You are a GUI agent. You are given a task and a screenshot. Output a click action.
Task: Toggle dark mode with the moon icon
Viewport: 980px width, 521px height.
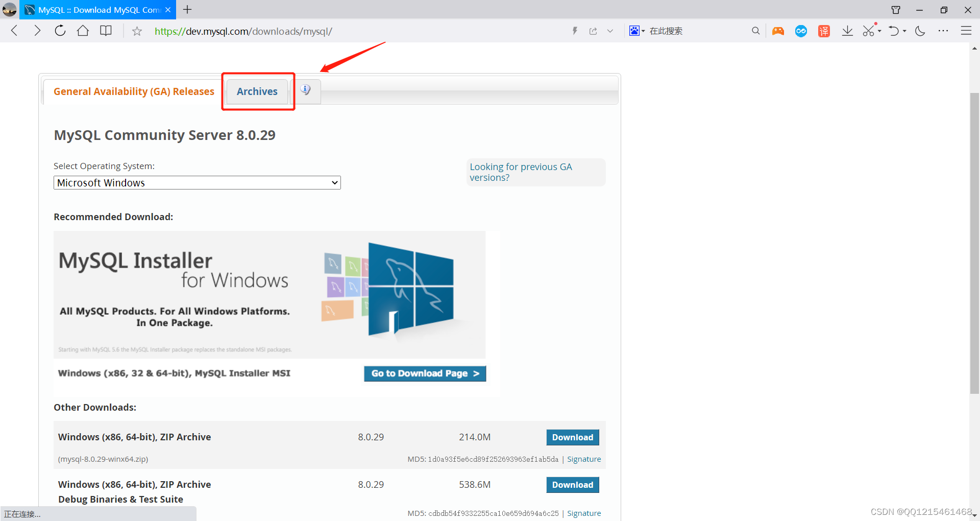point(920,31)
